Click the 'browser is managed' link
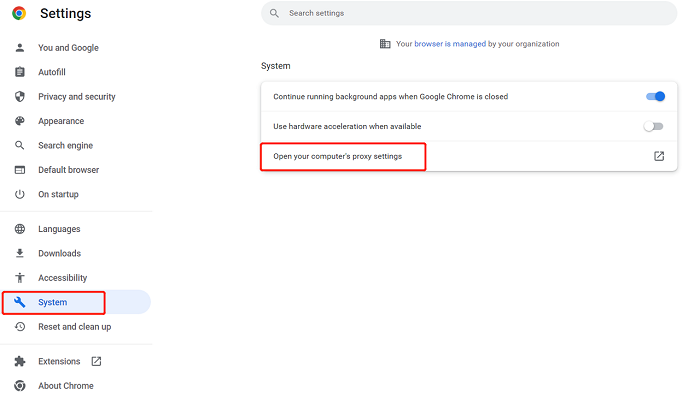This screenshot has width=700, height=404. tap(450, 44)
